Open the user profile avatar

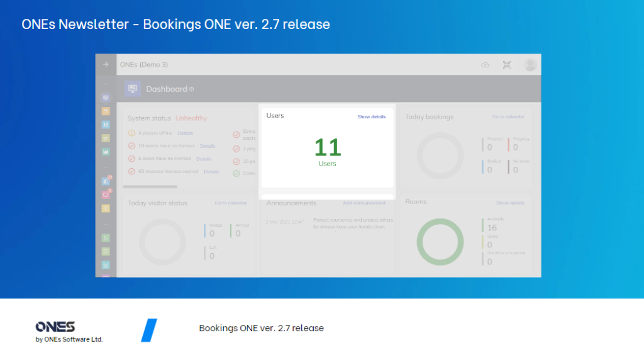coord(530,65)
